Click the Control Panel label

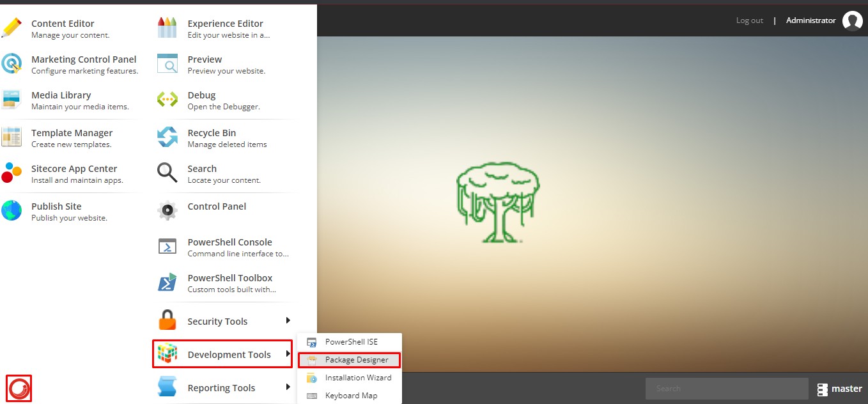pyautogui.click(x=217, y=206)
